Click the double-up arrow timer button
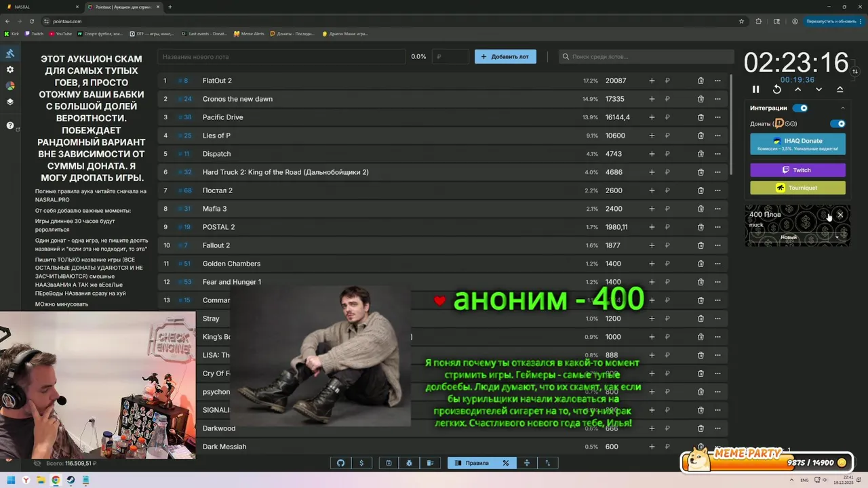868x488 pixels. click(840, 89)
